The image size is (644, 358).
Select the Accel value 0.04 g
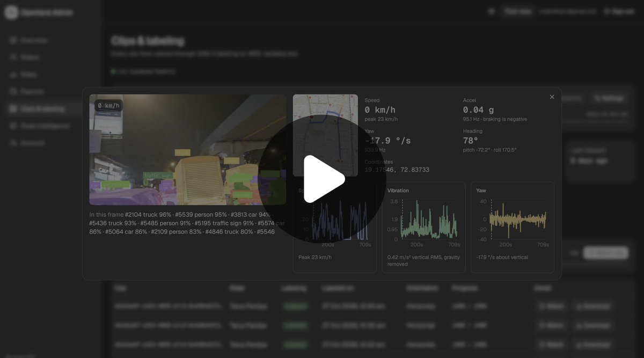tap(479, 110)
